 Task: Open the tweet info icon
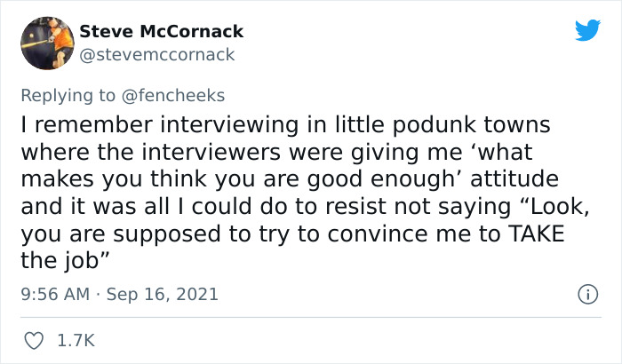coord(586,293)
